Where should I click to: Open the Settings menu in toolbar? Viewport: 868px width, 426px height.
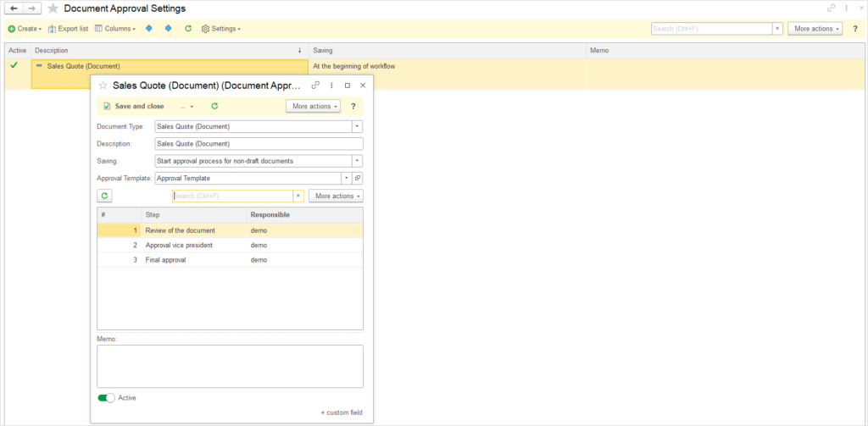(220, 29)
